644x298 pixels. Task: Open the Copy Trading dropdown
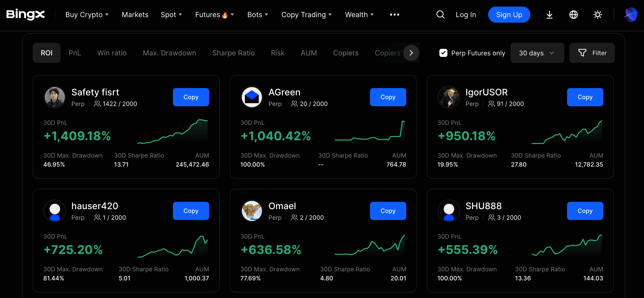tap(306, 15)
